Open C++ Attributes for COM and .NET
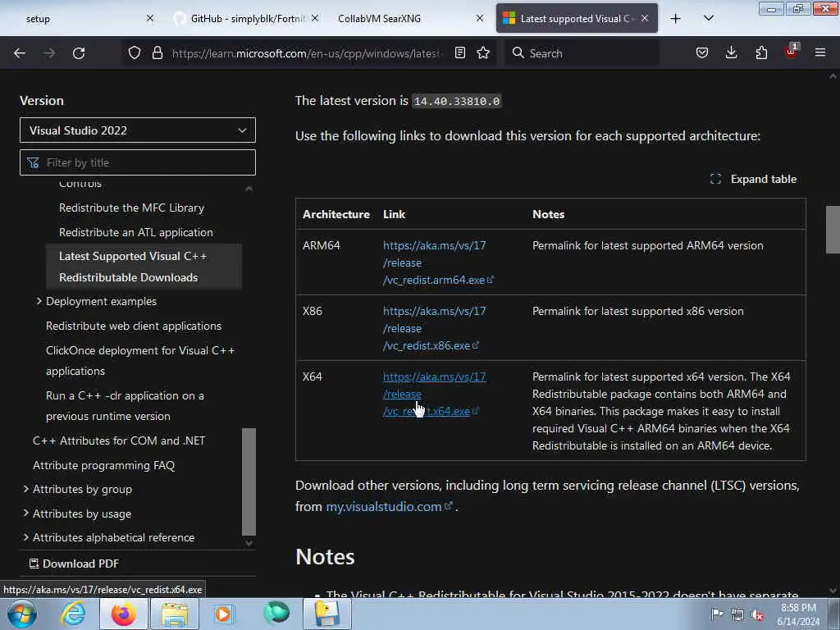840x630 pixels. point(119,441)
